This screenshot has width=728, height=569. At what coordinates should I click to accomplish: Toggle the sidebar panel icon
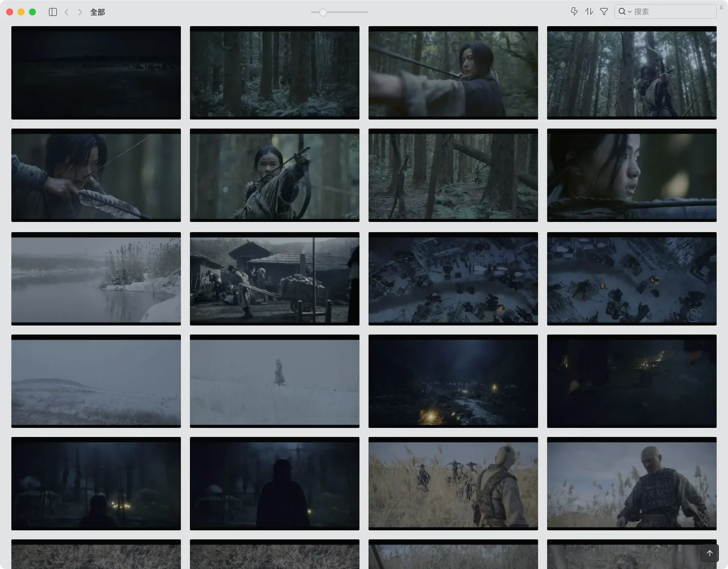pyautogui.click(x=53, y=12)
